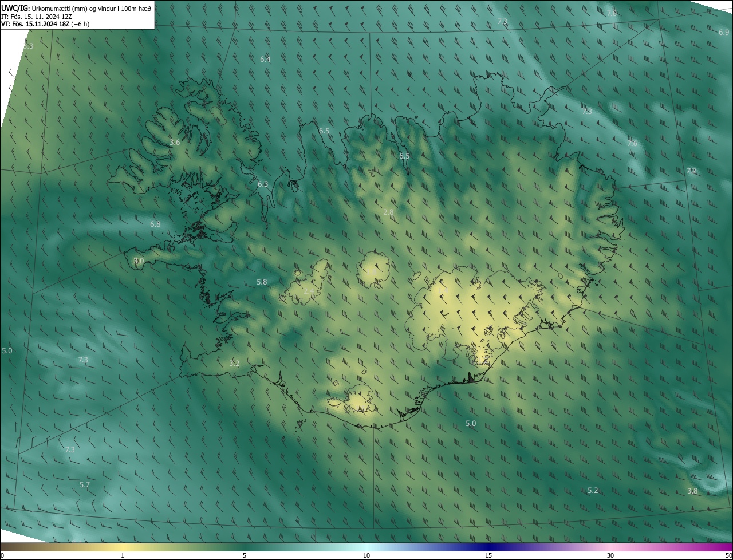Image resolution: width=733 pixels, height=560 pixels.
Task: Click the 2.8 value in north-central Iceland
Action: tap(388, 212)
